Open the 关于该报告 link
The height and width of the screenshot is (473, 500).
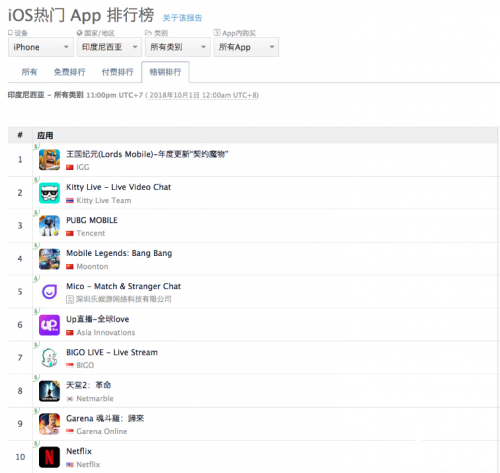(x=182, y=18)
